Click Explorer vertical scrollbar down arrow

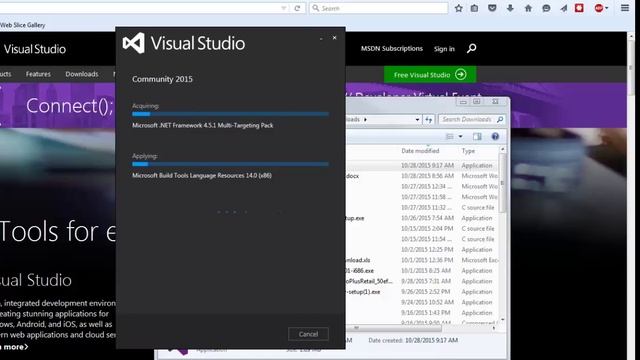[502, 320]
